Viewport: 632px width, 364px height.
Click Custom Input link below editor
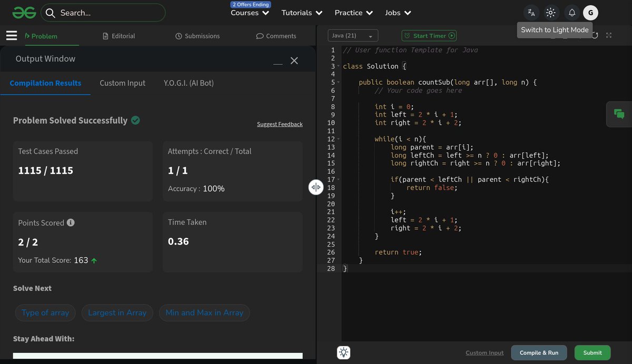coord(485,352)
